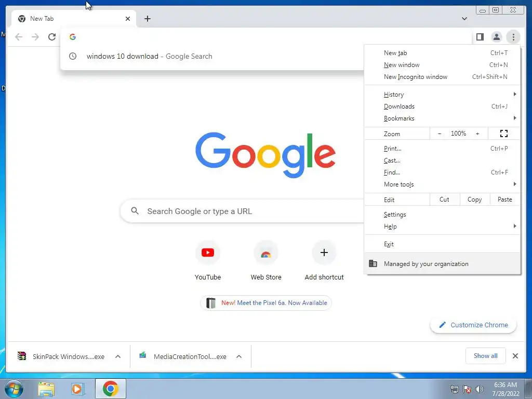Click the Search Google or type a URL box
The height and width of the screenshot is (399, 532).
pyautogui.click(x=242, y=211)
